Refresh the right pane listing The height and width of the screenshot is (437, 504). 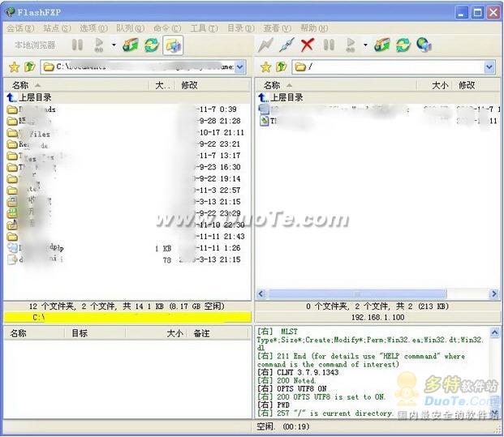coord(403,45)
